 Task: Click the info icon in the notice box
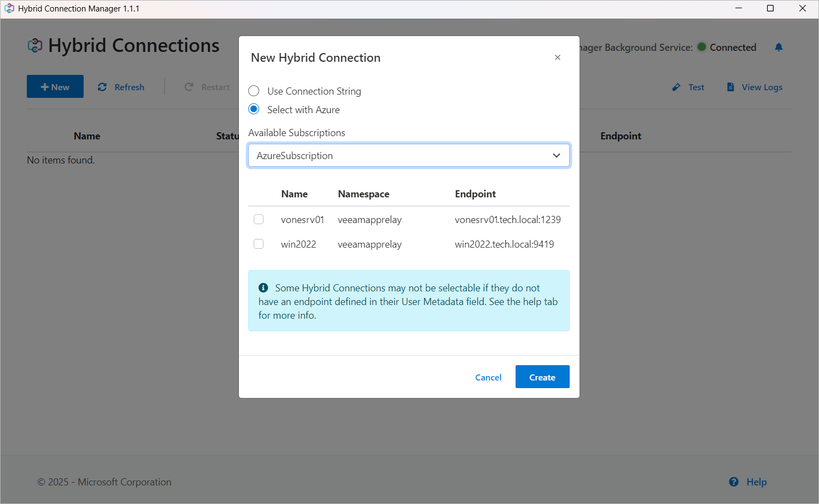[x=264, y=288]
